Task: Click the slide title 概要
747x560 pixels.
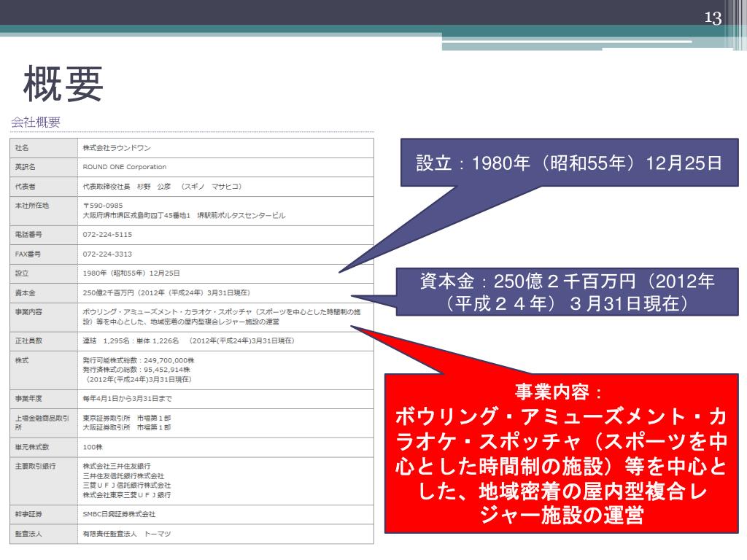Action: [x=63, y=84]
